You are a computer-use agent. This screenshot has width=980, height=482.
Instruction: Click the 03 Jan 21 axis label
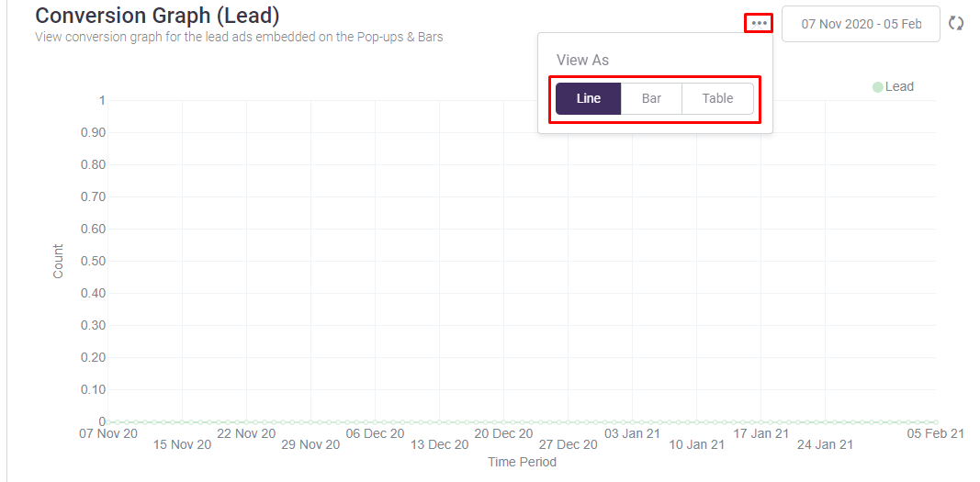pos(632,433)
